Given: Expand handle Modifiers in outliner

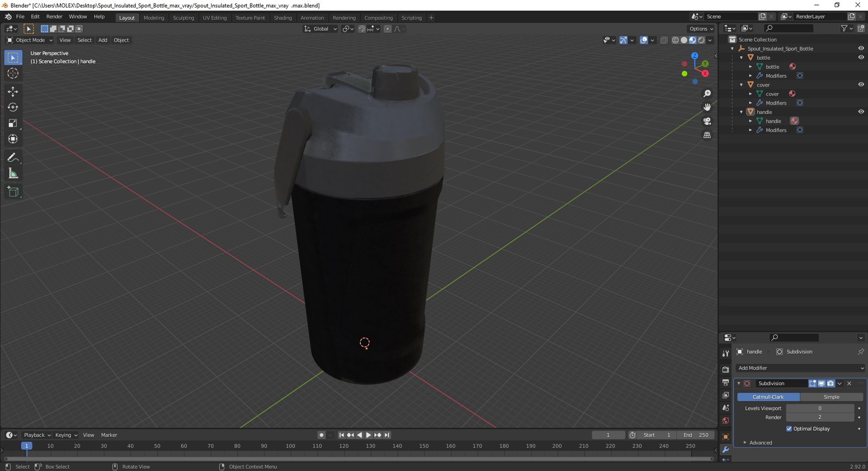Looking at the screenshot, I should point(750,130).
